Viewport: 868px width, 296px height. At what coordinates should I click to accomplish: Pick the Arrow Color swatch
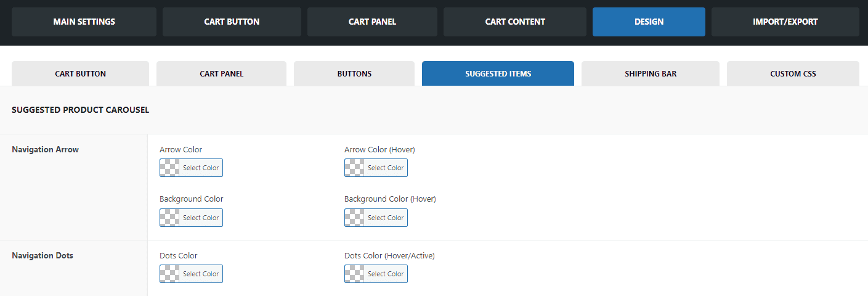(191, 168)
